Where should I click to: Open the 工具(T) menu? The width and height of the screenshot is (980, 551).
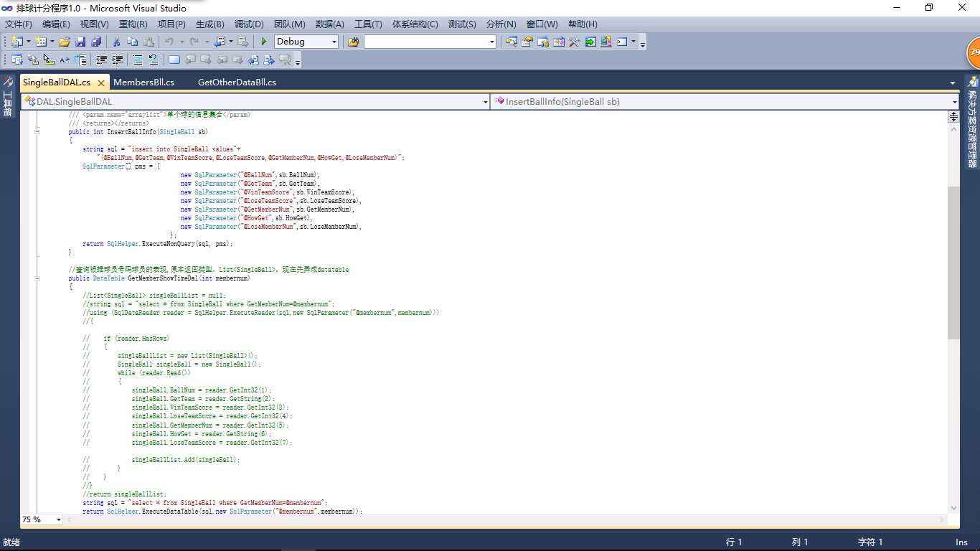click(x=368, y=24)
